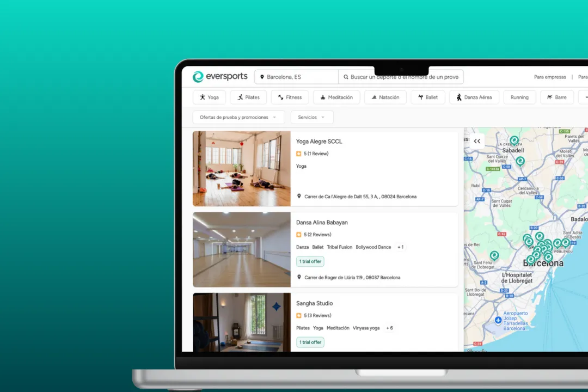The image size is (588, 392).
Task: Select the Running category chip
Action: pyautogui.click(x=519, y=97)
